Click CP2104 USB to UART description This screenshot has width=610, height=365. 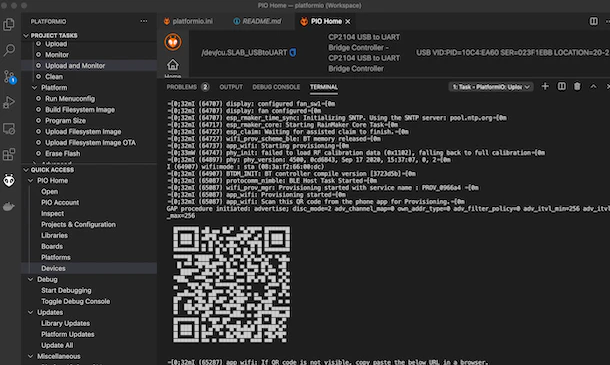pos(364,53)
